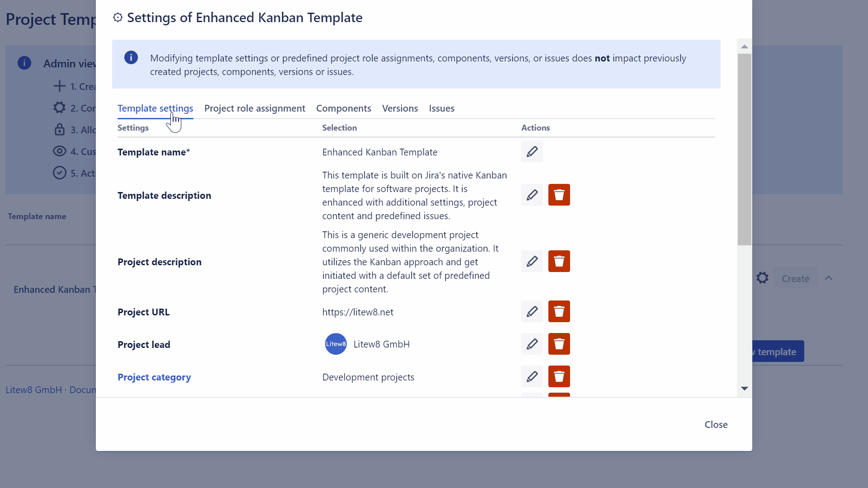868x488 pixels.
Task: Open the Project role assignment tab
Action: (255, 108)
